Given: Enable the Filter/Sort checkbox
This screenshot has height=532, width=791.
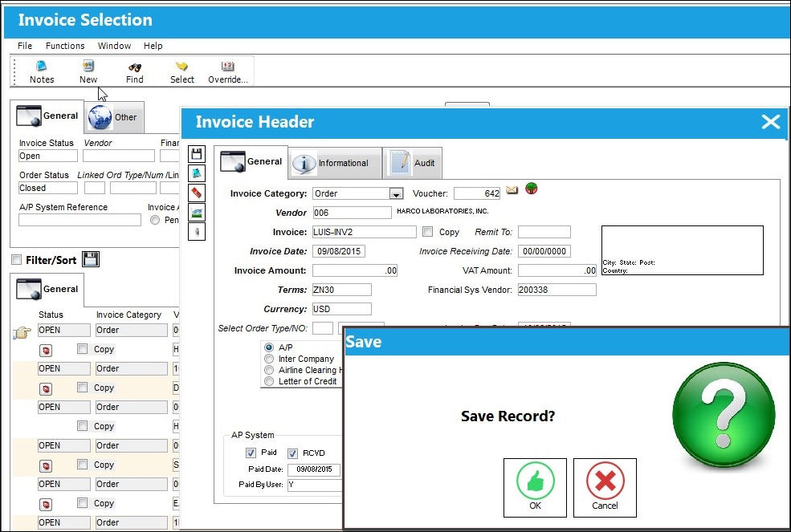Looking at the screenshot, I should click(x=17, y=260).
